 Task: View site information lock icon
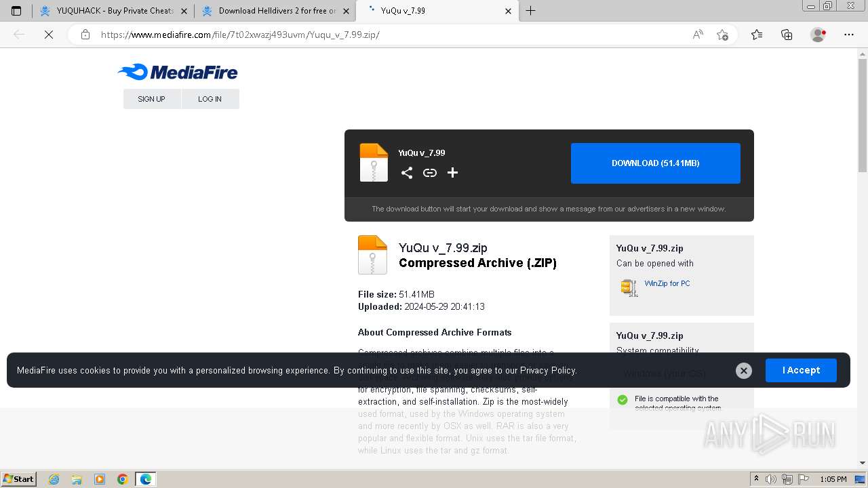[85, 35]
